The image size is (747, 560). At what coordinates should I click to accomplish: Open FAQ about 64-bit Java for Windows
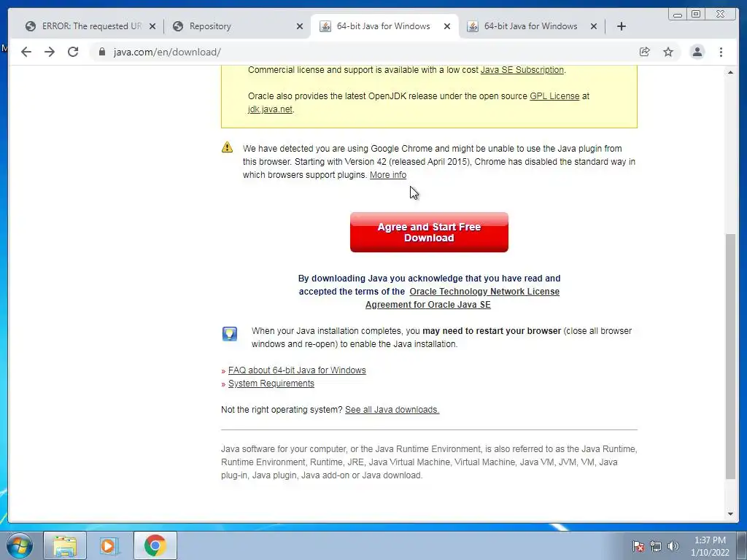[x=297, y=370]
